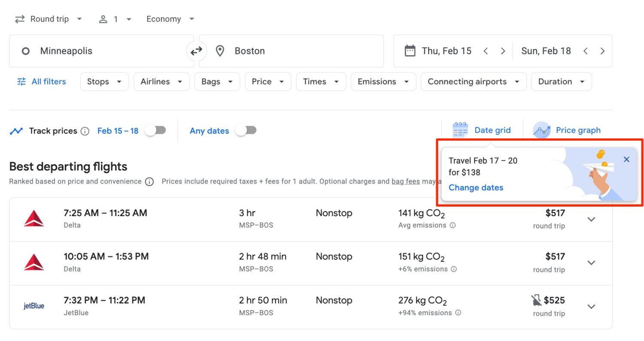The image size is (644, 341).
Task: Open the Date grid view
Action: (x=492, y=130)
